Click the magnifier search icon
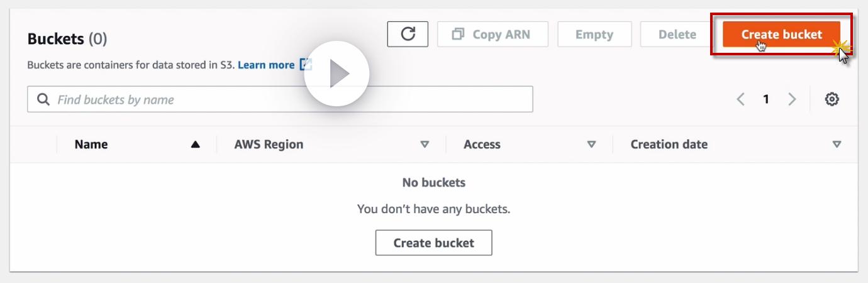This screenshot has width=868, height=283. pyautogui.click(x=43, y=99)
